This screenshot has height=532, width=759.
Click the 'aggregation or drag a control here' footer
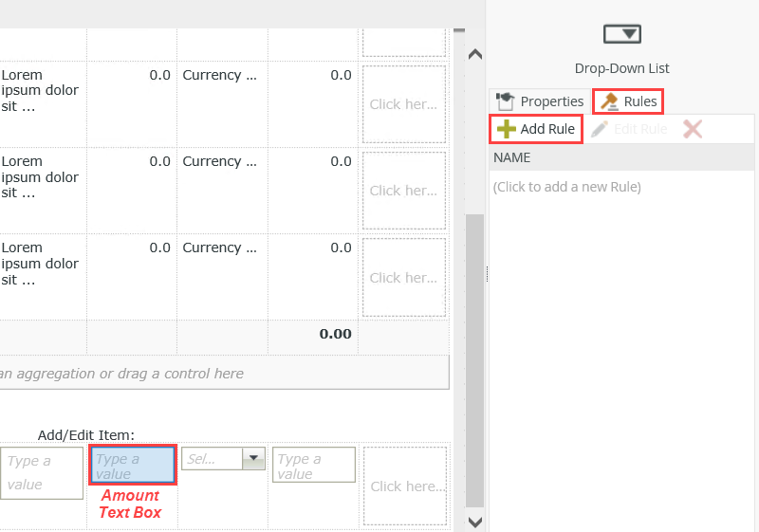click(x=225, y=373)
